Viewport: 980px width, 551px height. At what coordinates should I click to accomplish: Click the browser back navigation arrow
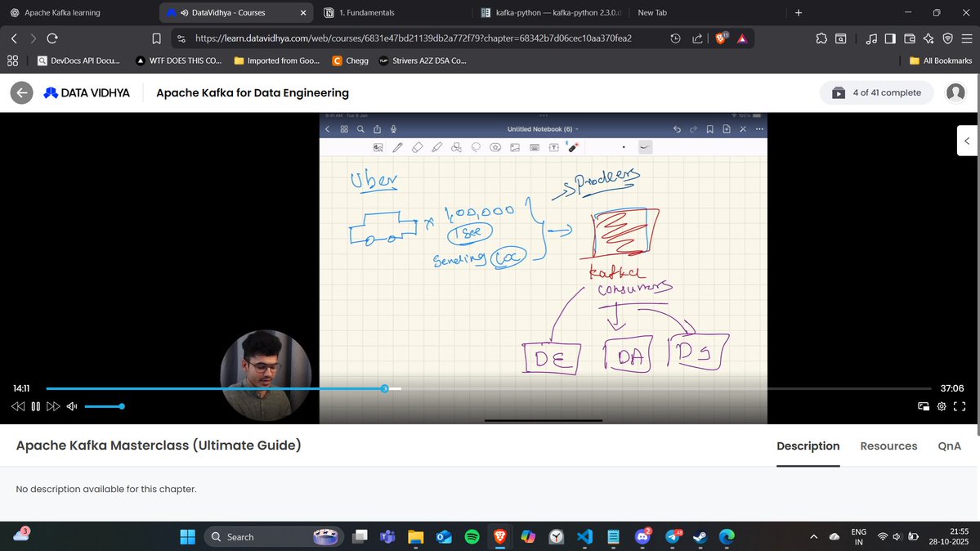[x=14, y=38]
